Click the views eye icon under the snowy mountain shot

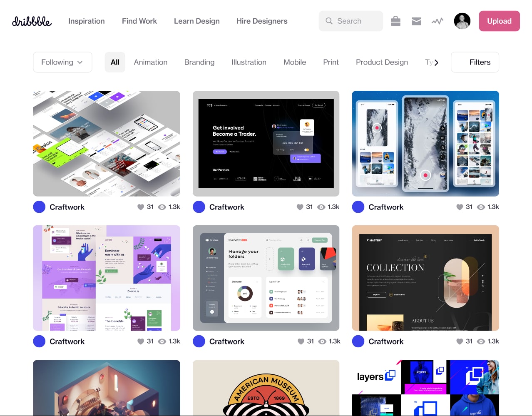click(481, 207)
